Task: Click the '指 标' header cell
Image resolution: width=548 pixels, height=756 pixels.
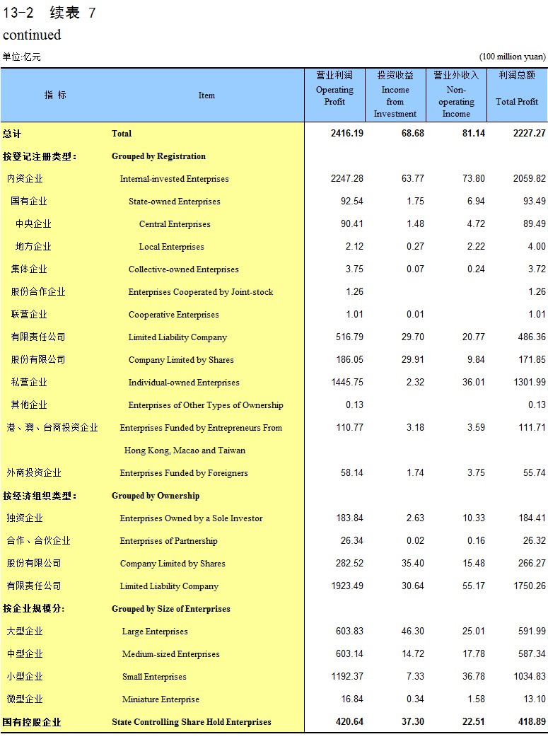Action: 55,95
